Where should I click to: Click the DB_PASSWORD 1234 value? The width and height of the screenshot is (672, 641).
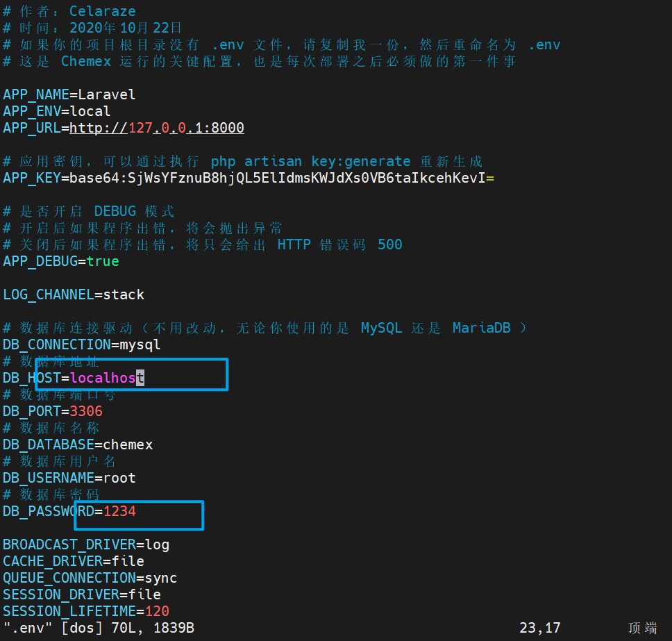coord(119,512)
